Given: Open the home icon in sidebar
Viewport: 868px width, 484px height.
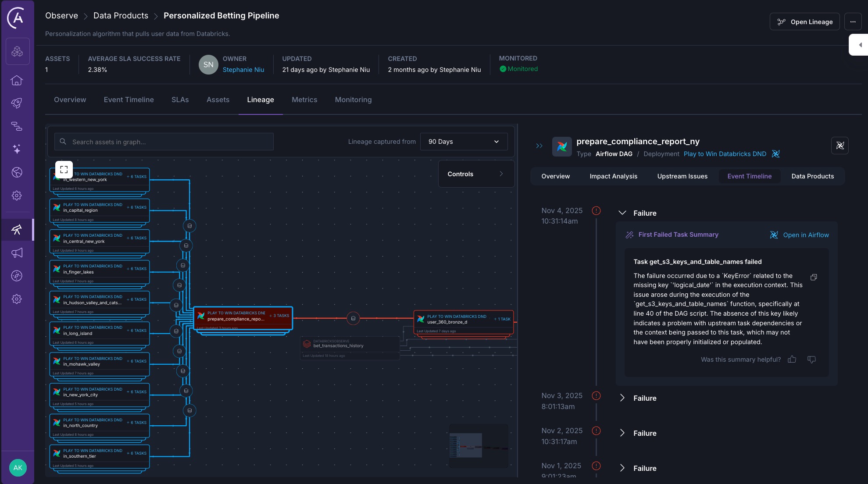Looking at the screenshot, I should pyautogui.click(x=17, y=80).
